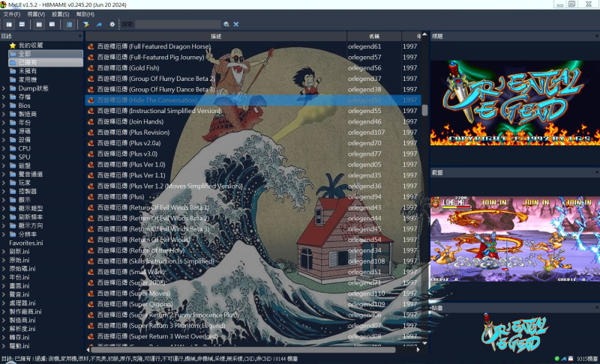
Task: Click the 玩家 folder icon
Action: tap(13, 183)
